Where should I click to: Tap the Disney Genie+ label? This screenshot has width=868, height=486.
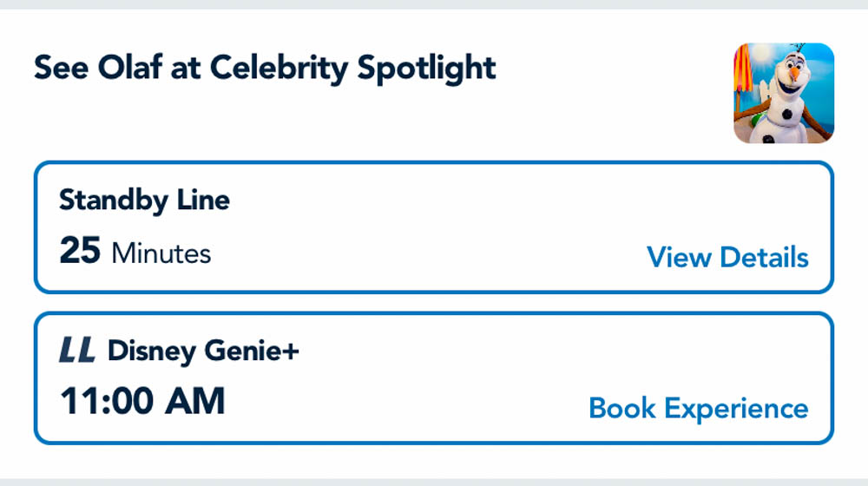pyautogui.click(x=203, y=351)
